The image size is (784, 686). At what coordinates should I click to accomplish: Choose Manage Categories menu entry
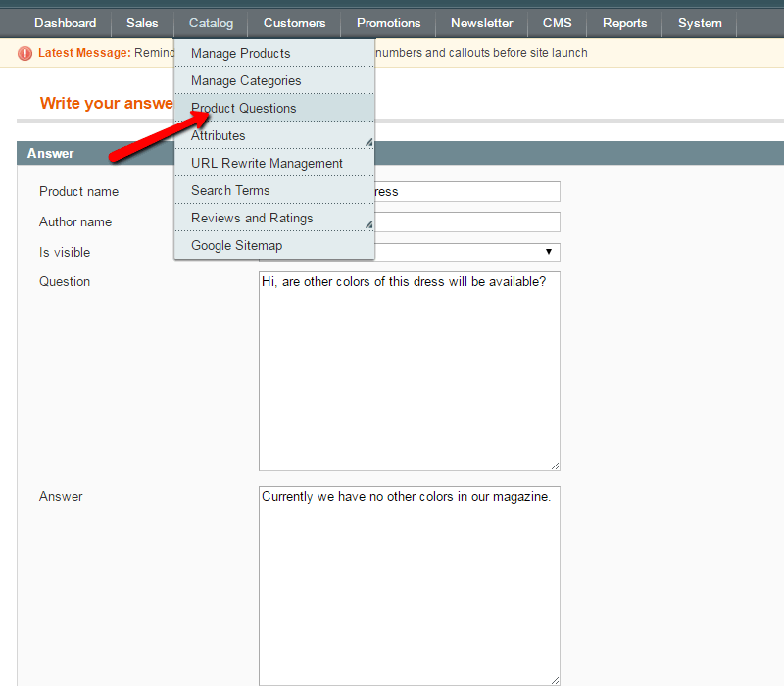[x=246, y=80]
